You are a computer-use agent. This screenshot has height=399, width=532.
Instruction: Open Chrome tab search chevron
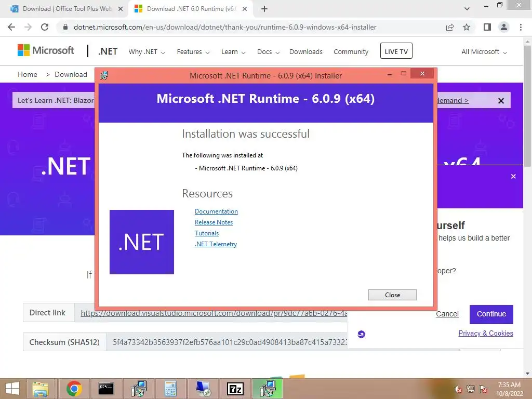[467, 9]
